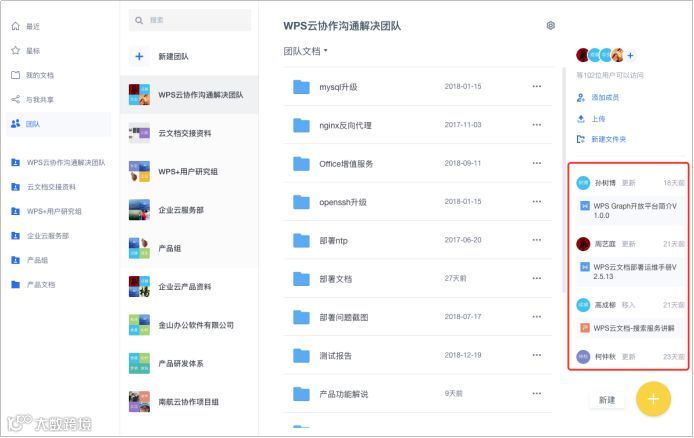The width and height of the screenshot is (694, 438).
Task: Click the 新建 label button
Action: point(607,400)
